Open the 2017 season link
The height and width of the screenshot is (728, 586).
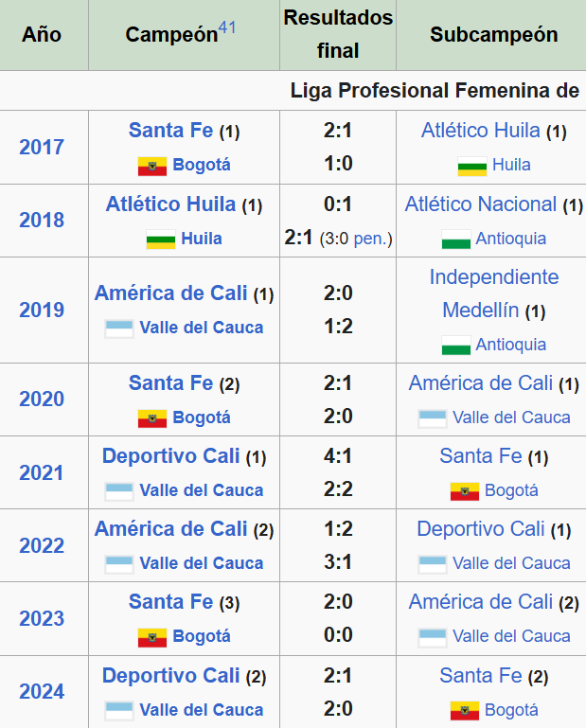pos(42,147)
